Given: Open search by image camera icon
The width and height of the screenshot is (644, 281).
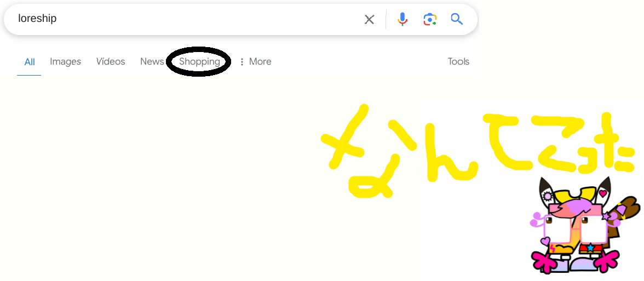Looking at the screenshot, I should tap(430, 19).
